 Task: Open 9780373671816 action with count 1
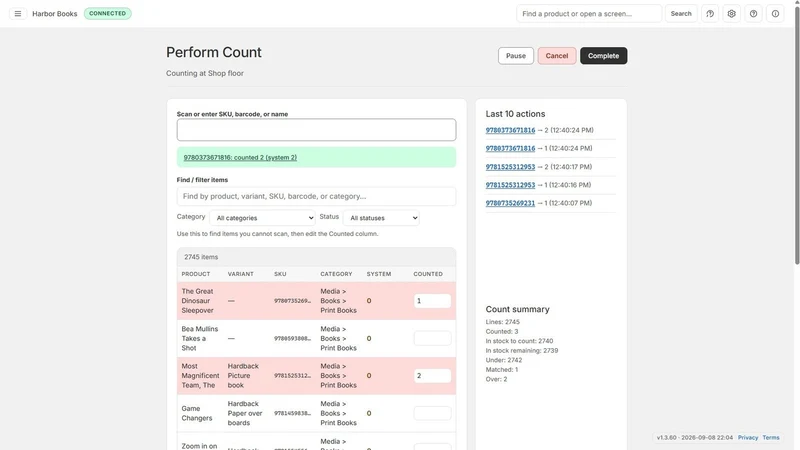coord(510,148)
